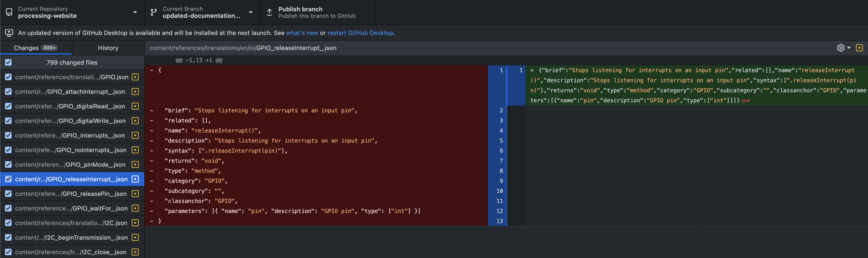The height and width of the screenshot is (258, 868).
Task: Click the 300+ changes count badge
Action: tap(49, 48)
